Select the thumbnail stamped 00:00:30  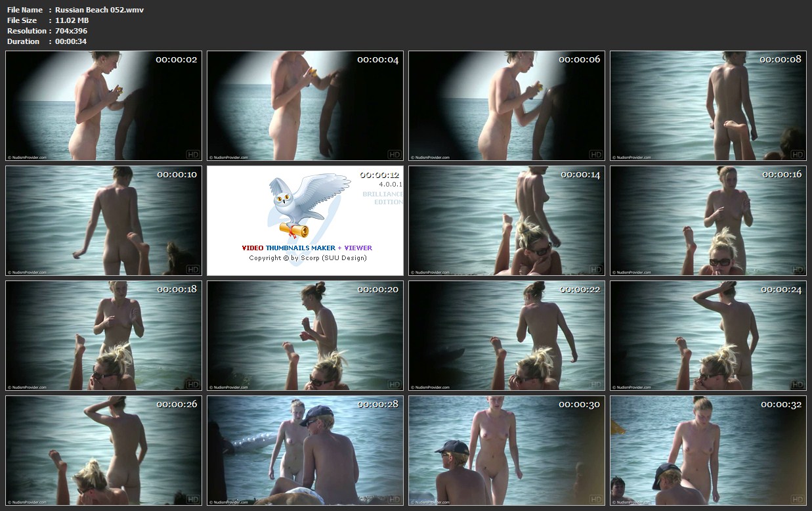click(x=506, y=451)
